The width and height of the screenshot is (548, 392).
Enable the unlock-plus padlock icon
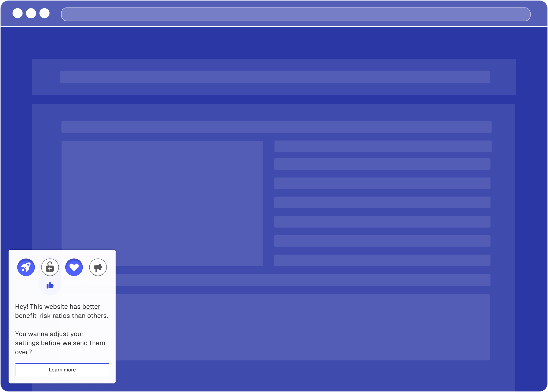tap(50, 267)
